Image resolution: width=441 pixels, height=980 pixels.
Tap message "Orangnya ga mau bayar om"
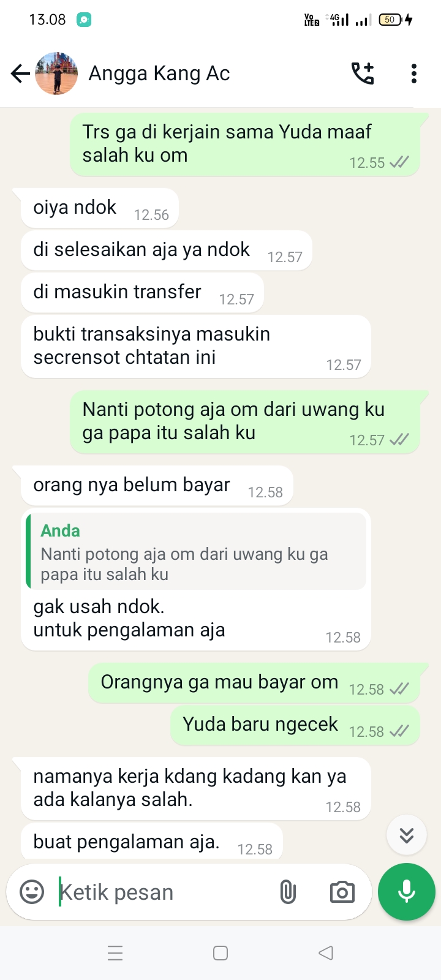tap(254, 683)
